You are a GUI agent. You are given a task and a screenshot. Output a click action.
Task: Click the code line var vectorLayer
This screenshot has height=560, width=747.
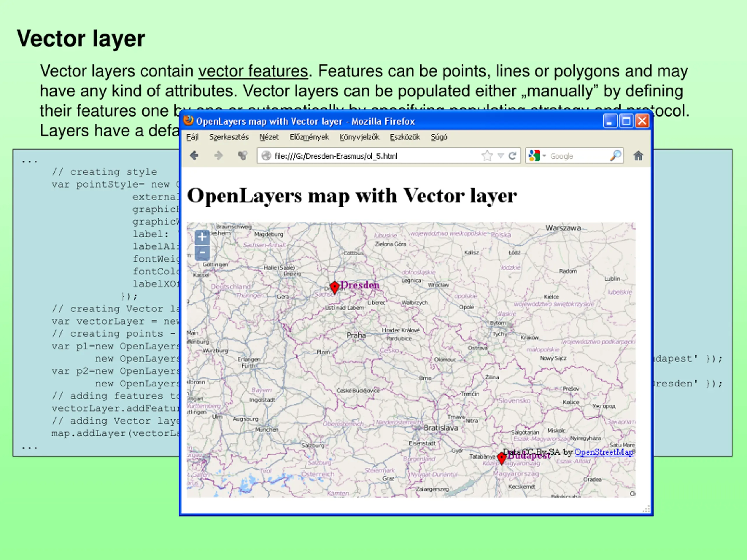tap(115, 321)
